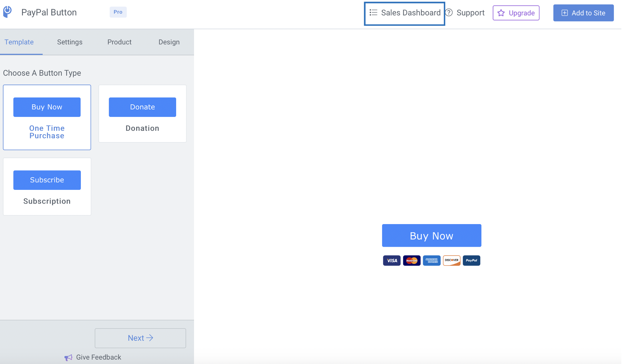Open the Settings tab
The image size is (627, 364).
pyautogui.click(x=70, y=42)
